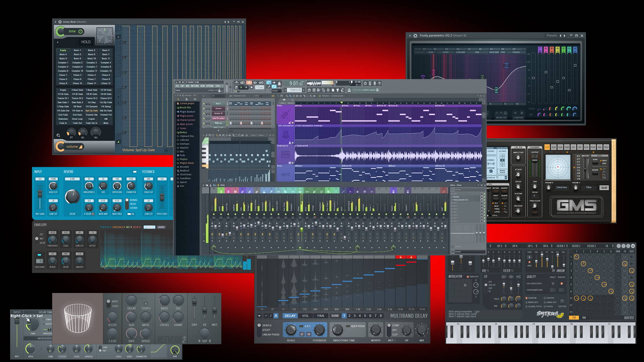The image size is (644, 362).
Task: Enable MONO KEY in Sytrus
Action: point(526,302)
